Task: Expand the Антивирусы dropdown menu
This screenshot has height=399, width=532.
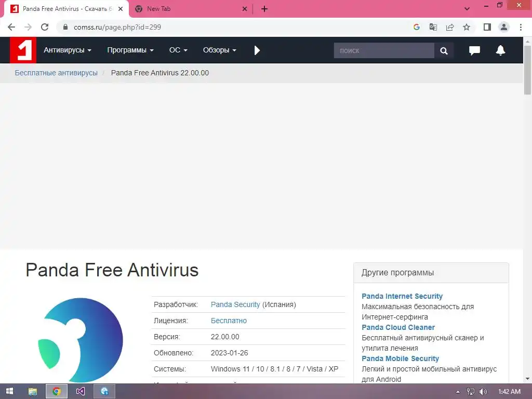Action: point(68,50)
